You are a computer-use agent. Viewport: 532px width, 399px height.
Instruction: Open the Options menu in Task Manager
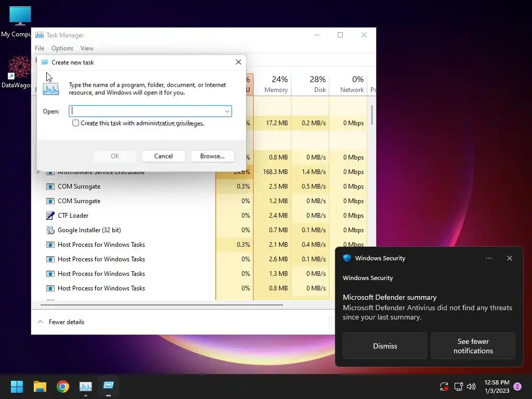[x=62, y=48]
